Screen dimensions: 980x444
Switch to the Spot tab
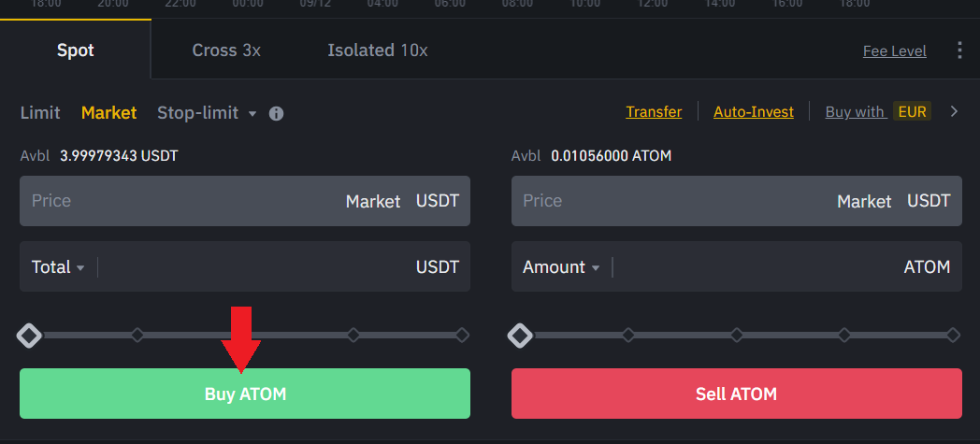[x=75, y=50]
